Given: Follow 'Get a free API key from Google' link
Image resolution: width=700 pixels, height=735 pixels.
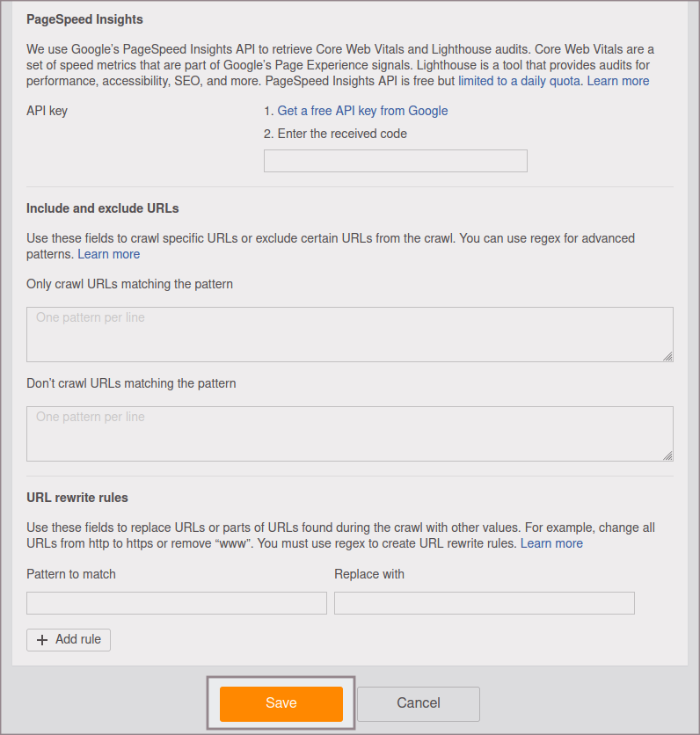Looking at the screenshot, I should 362,111.
